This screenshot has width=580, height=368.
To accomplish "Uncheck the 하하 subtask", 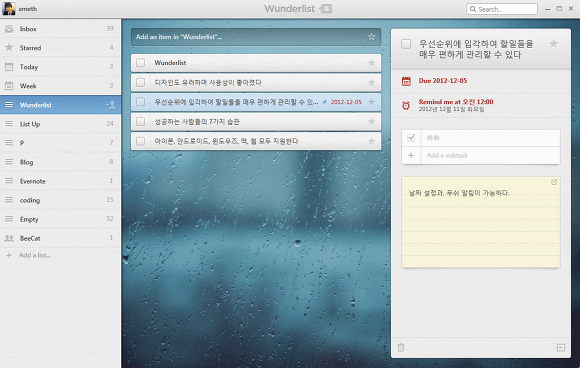I will tap(411, 138).
